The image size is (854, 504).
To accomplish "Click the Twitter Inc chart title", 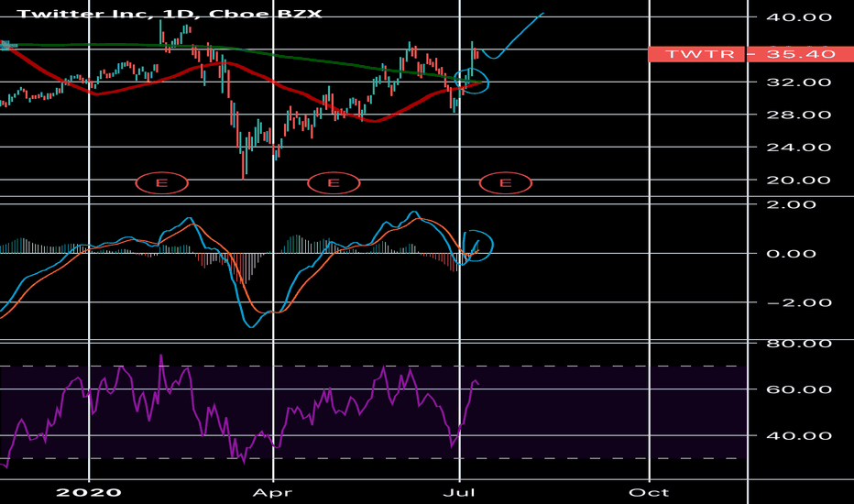I will (170, 13).
